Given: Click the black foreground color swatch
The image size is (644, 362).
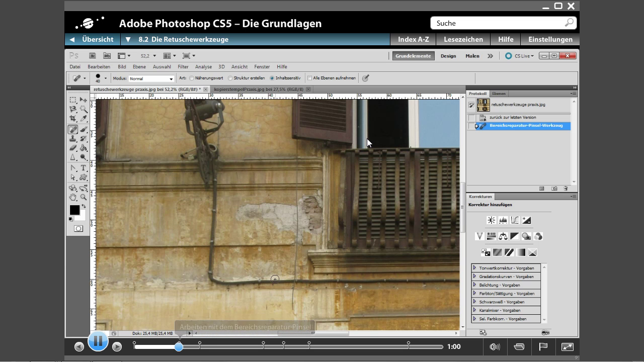Looking at the screenshot, I should point(74,210).
